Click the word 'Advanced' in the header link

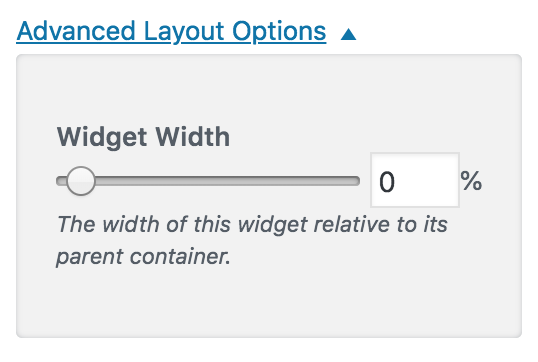(76, 31)
